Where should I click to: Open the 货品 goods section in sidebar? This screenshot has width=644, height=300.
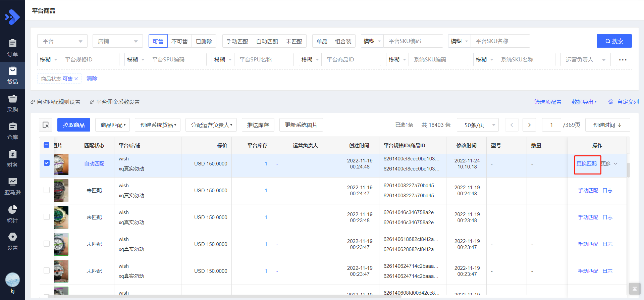pos(12,76)
